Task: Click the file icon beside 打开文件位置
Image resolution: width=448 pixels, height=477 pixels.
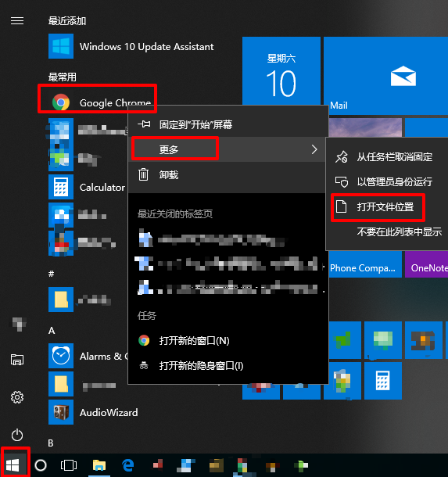Action: pos(341,206)
